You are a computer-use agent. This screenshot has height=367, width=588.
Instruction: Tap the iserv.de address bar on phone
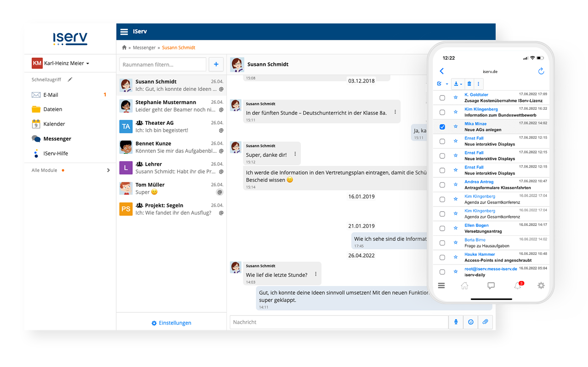pos(490,72)
